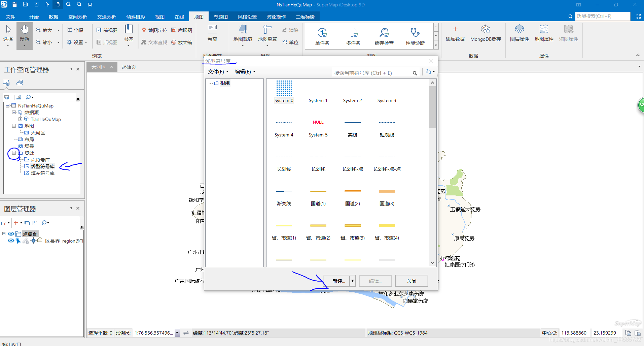Click the 全幅 full extent icon

click(75, 30)
